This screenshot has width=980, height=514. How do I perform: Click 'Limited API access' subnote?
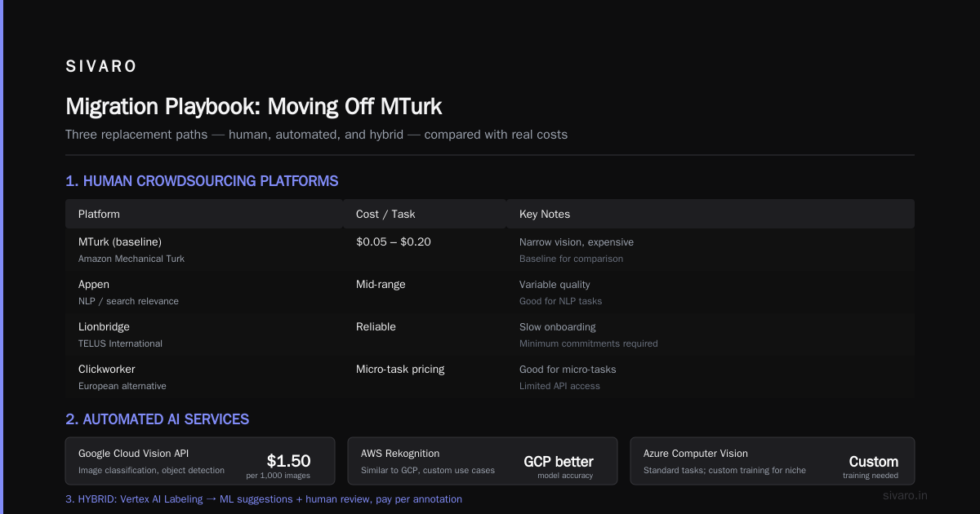coord(559,386)
